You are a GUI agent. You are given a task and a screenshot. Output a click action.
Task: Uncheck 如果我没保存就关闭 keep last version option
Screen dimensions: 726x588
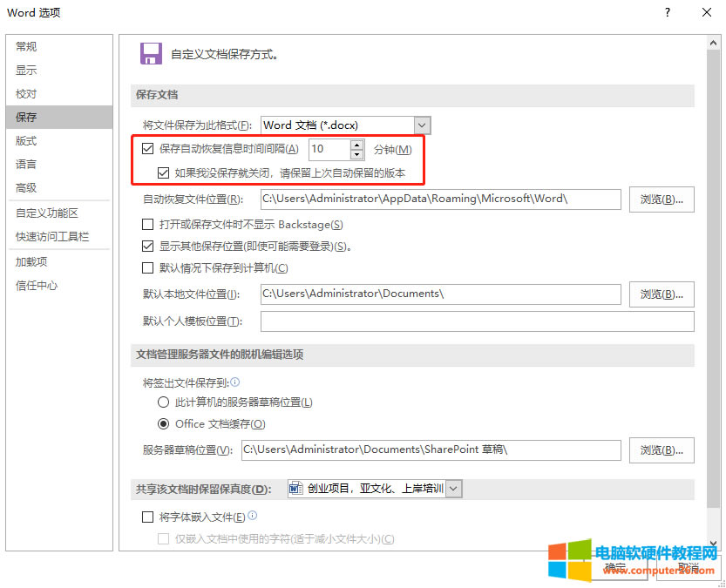click(x=163, y=172)
